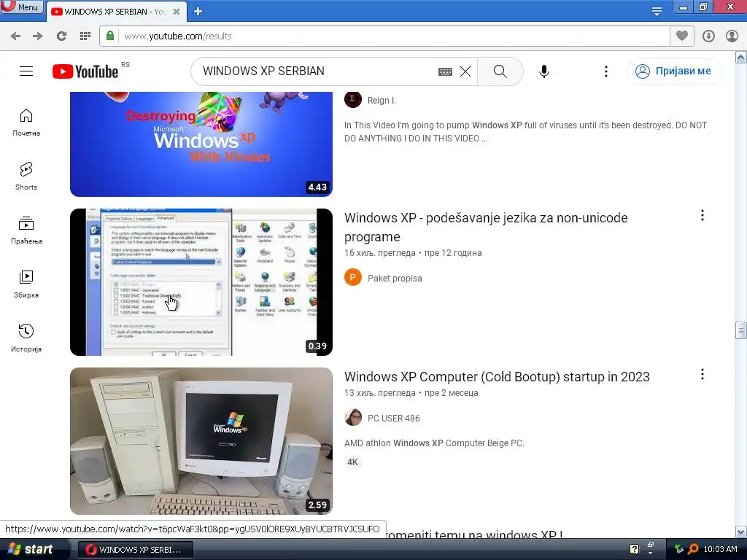The width and height of the screenshot is (747, 560).
Task: Open a new browser tab
Action: (x=198, y=12)
